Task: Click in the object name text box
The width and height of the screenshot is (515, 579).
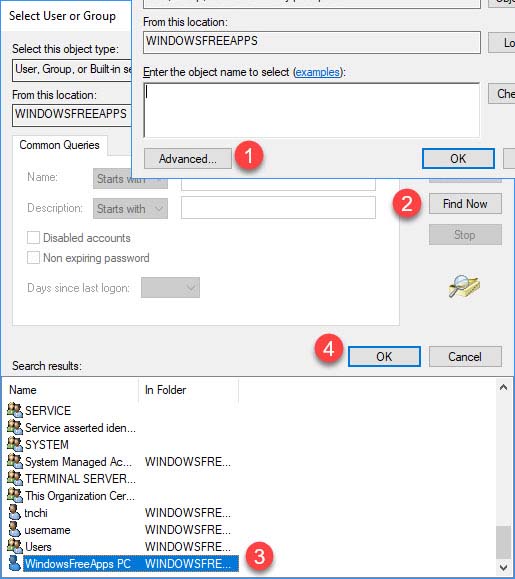Action: pyautogui.click(x=312, y=110)
